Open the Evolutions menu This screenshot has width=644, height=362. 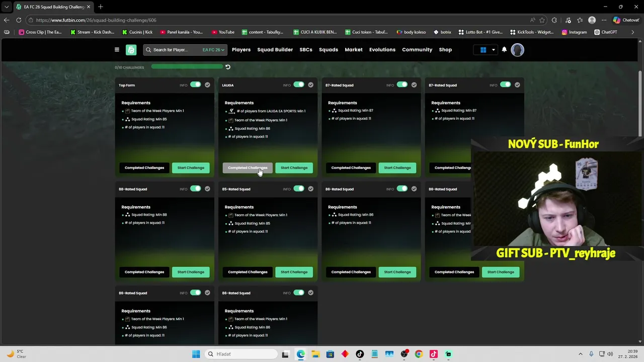[382, 50]
